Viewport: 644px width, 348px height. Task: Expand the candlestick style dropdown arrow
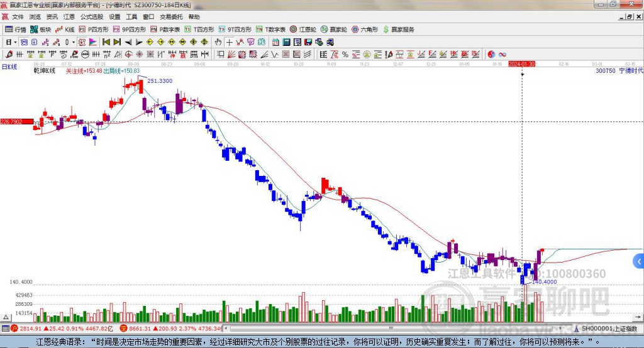(x=74, y=42)
